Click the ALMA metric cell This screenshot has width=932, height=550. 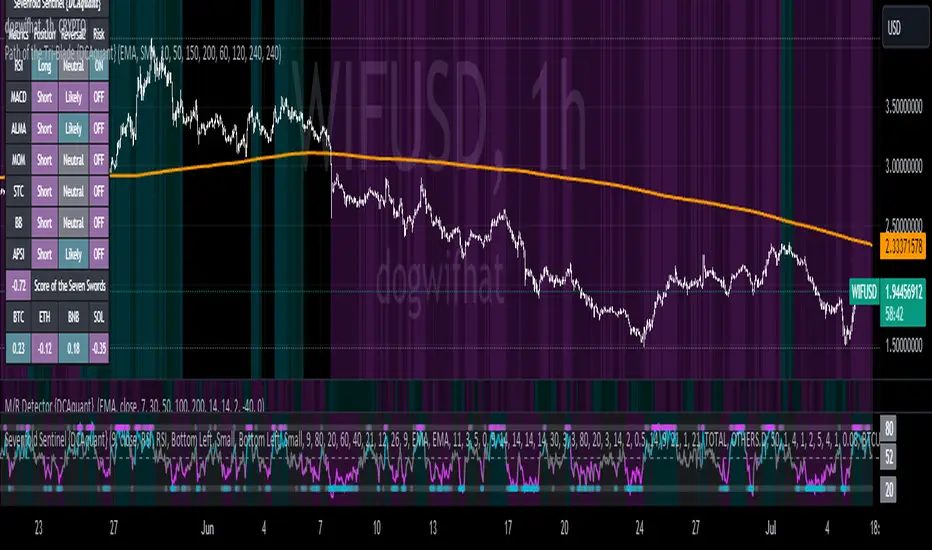(18, 128)
